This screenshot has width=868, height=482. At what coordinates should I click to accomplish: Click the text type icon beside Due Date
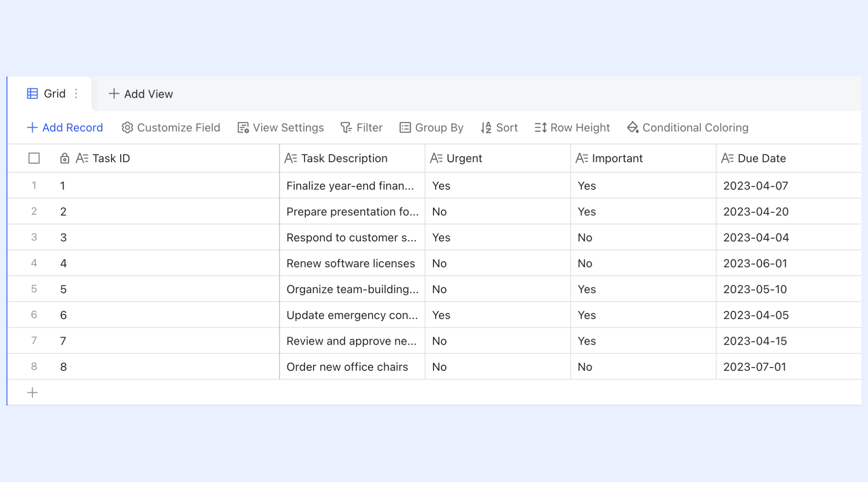tap(727, 158)
